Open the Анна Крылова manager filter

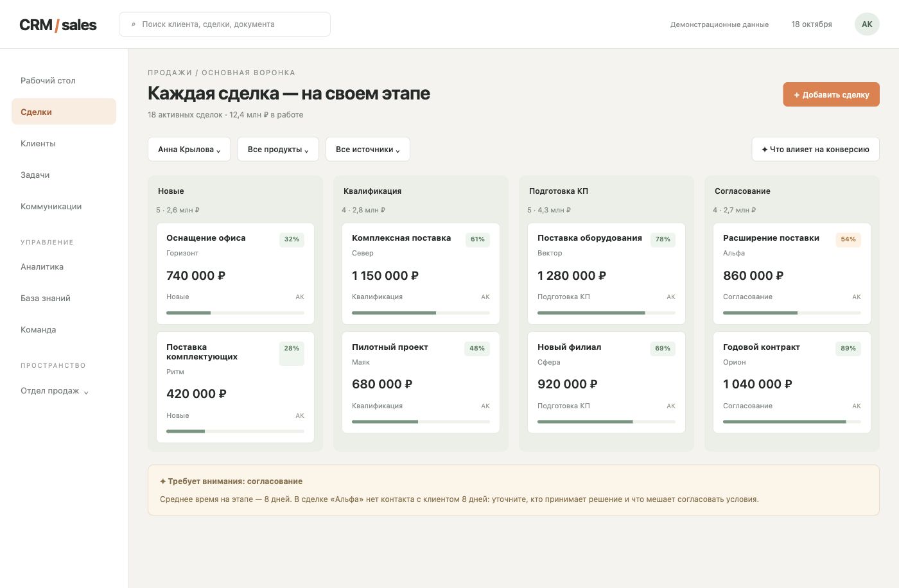coord(189,150)
